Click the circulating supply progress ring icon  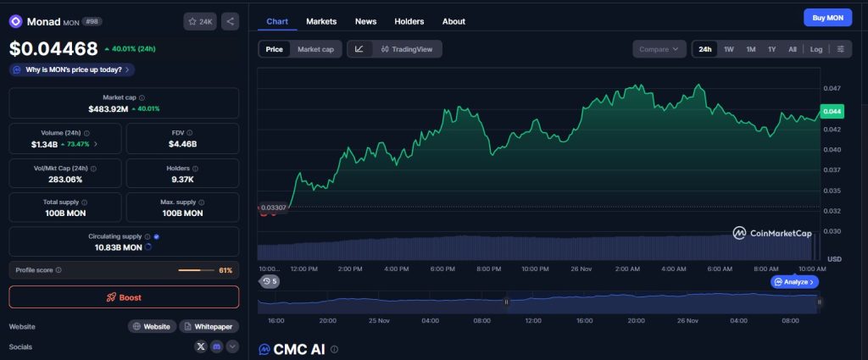[x=147, y=247]
